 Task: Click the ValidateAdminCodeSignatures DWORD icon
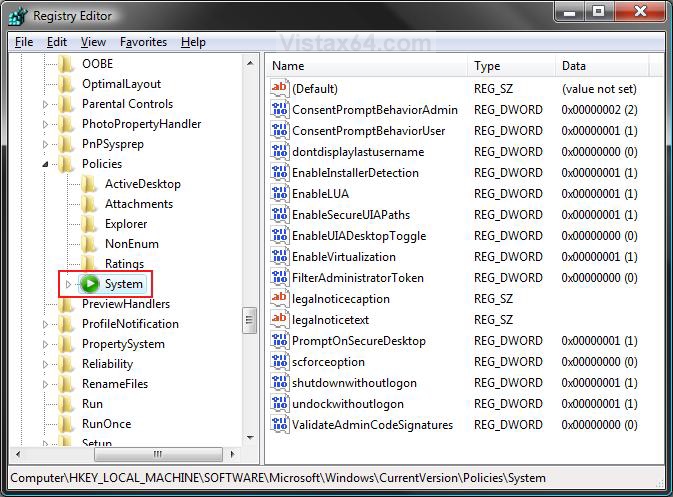280,425
